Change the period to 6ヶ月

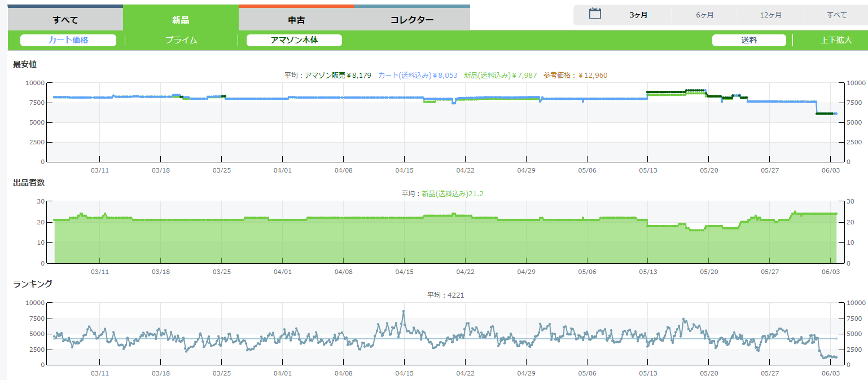coord(704,15)
